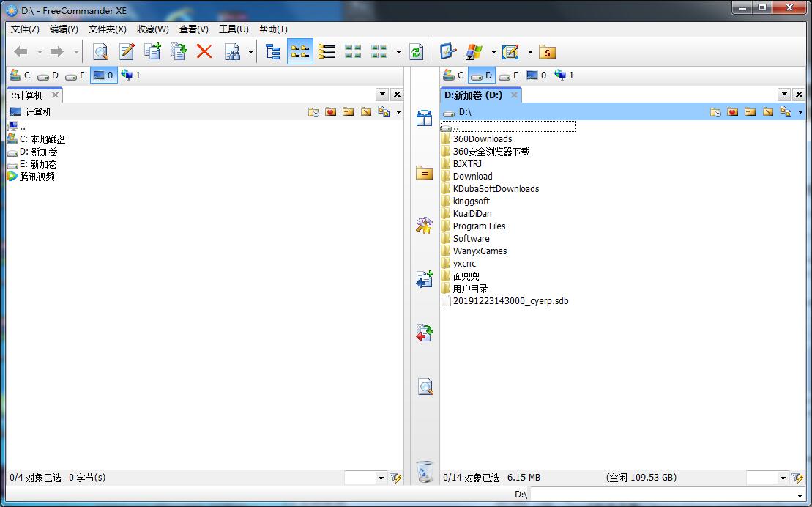Viewport: 812px width, 507px height.
Task: Click right panel parent folder up icon
Action: (x=750, y=112)
